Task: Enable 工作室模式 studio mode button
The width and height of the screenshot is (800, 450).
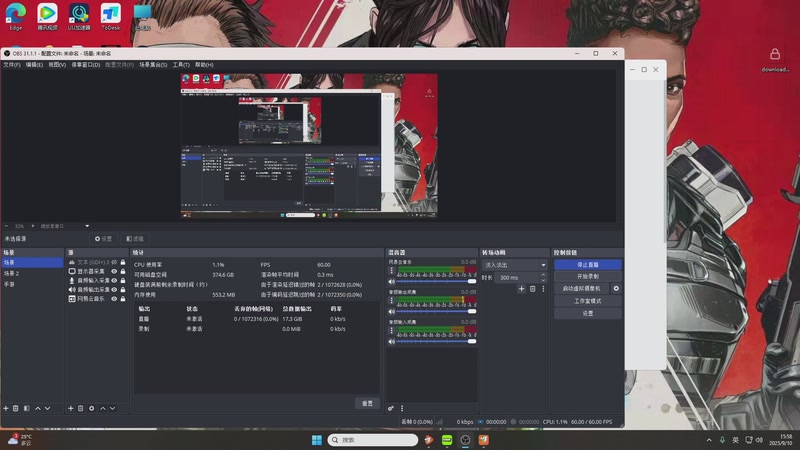Action: pos(588,301)
